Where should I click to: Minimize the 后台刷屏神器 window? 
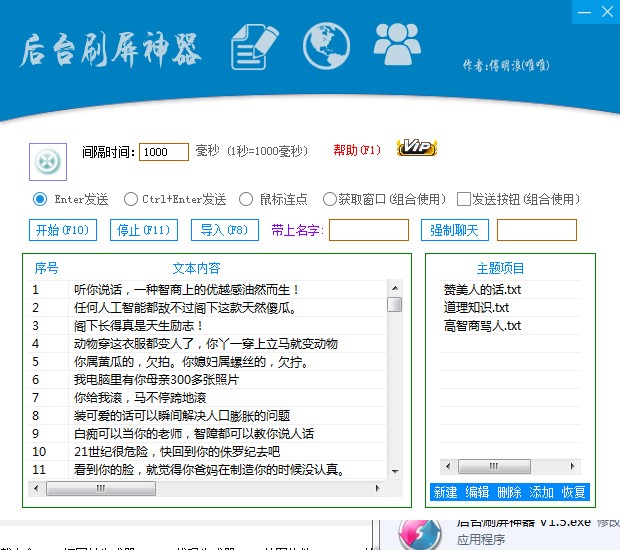[x=584, y=12]
